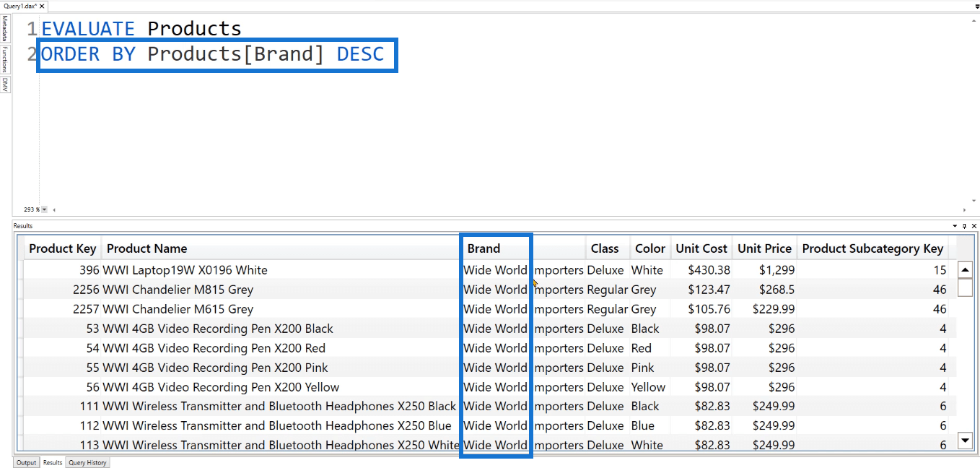Screen dimensions: 980x468
Task: Switch to the Results tab
Action: (x=53, y=462)
